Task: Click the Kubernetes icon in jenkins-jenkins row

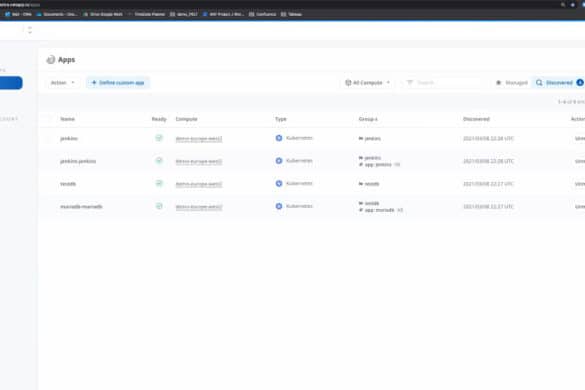Action: tap(279, 161)
